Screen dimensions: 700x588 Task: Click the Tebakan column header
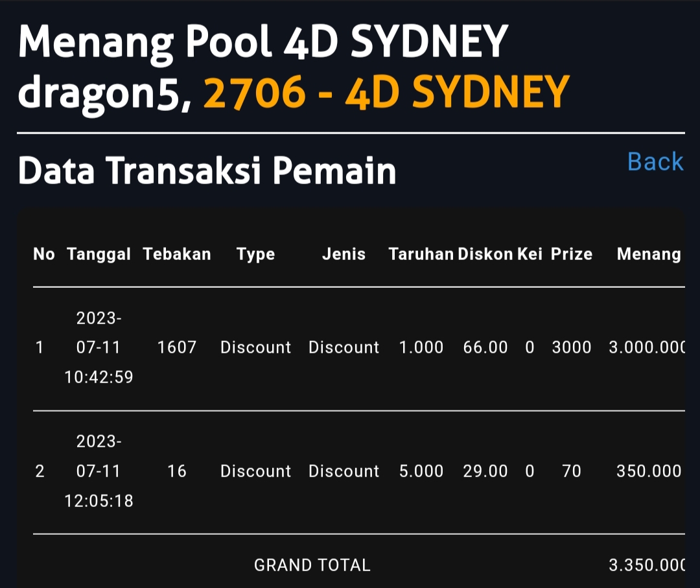(177, 254)
